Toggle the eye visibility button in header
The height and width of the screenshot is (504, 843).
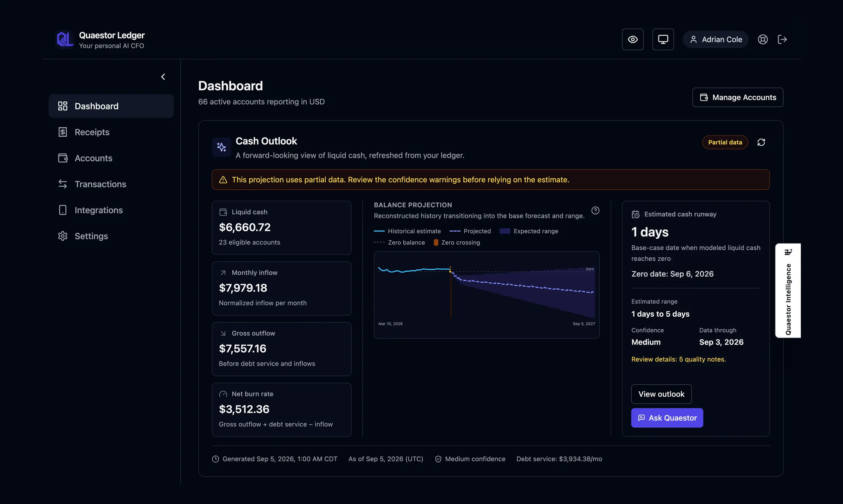(633, 39)
